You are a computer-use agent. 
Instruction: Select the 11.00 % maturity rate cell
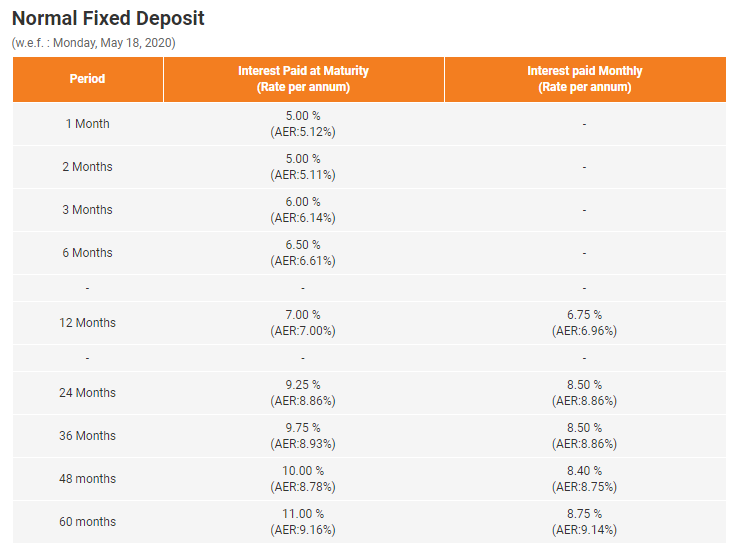coord(303,522)
